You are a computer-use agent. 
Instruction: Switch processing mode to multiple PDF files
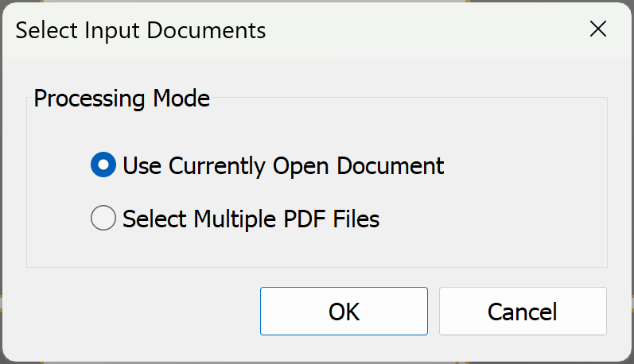103,218
